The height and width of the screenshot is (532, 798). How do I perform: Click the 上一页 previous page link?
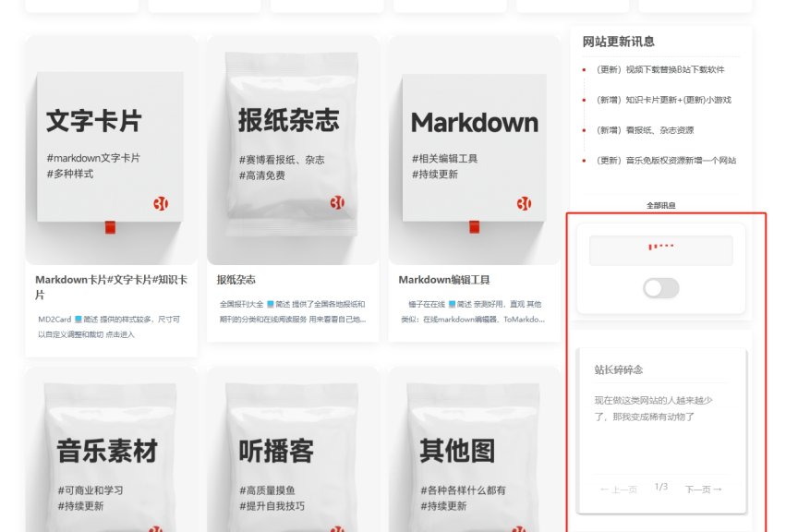(x=618, y=489)
